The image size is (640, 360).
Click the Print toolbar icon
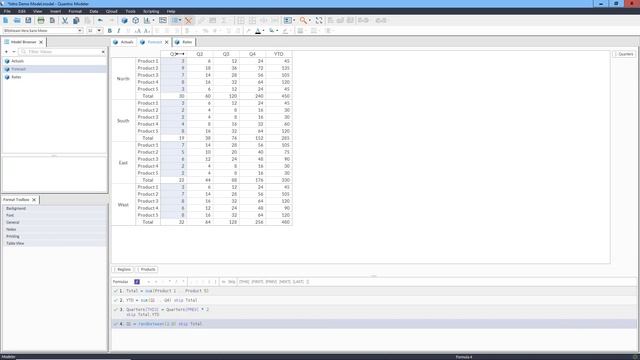pos(41,20)
